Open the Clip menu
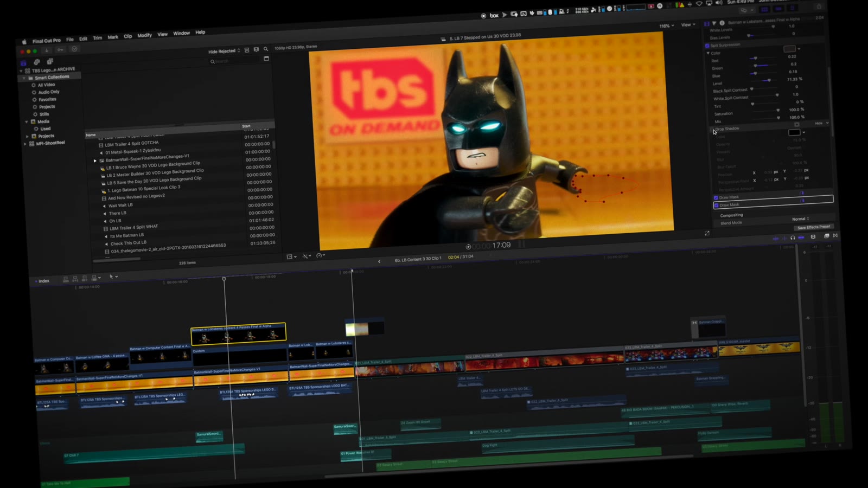This screenshot has height=488, width=868. click(127, 36)
